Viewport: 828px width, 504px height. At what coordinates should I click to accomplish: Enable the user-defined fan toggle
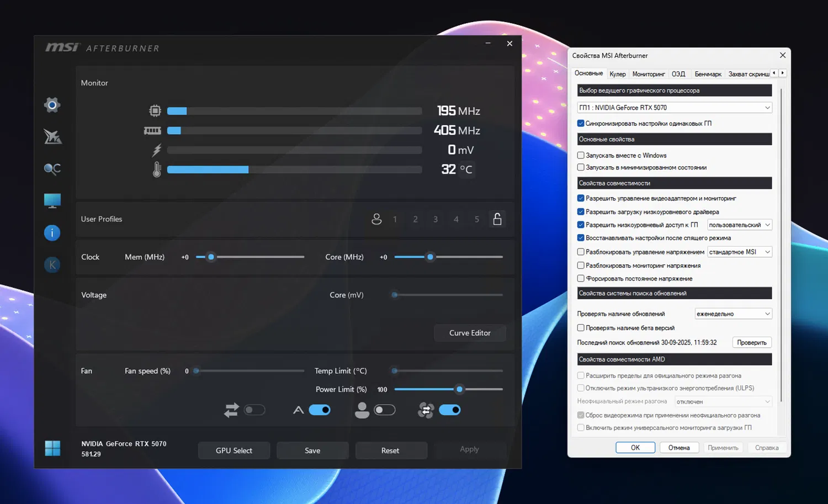point(385,410)
